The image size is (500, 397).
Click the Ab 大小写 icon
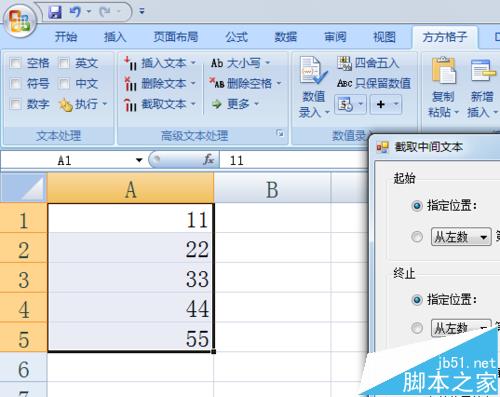(217, 63)
